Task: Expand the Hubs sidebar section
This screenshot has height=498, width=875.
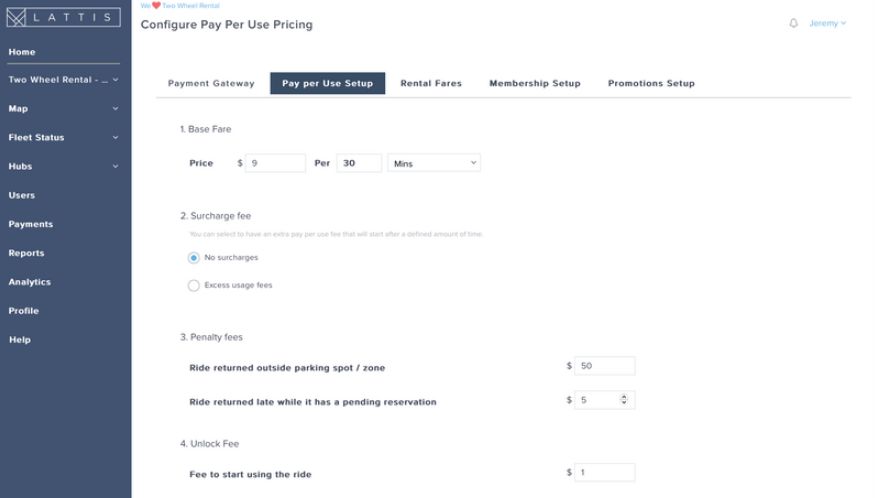Action: pos(64,166)
